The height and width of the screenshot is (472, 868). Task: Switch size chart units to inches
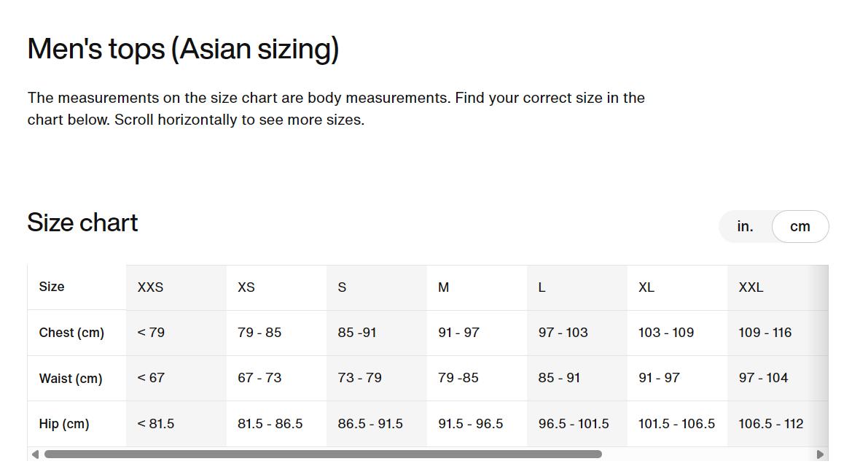(745, 227)
